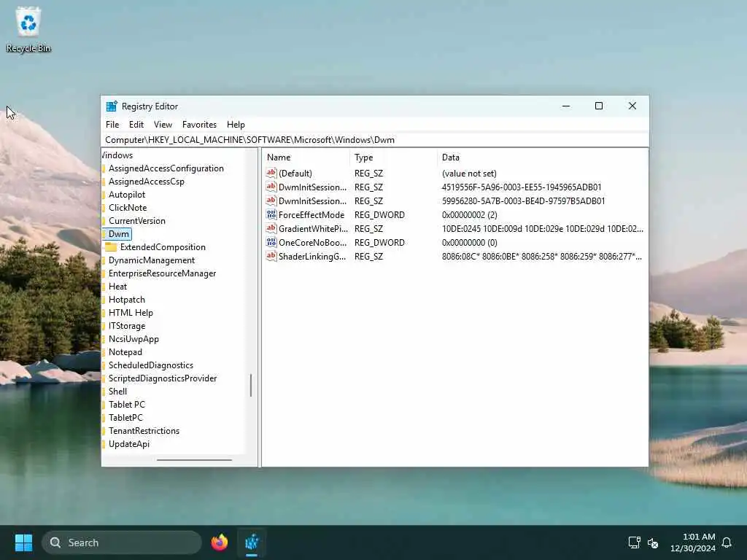Open the View menu
747x560 pixels.
tap(163, 124)
